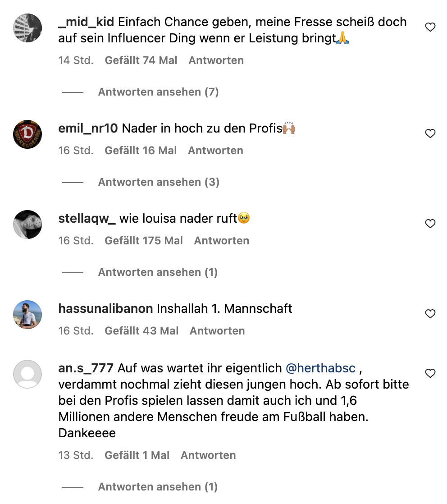Screen dimensions: 447x504
Task: Show the reply under an.s_777's comment
Action: pos(158,487)
